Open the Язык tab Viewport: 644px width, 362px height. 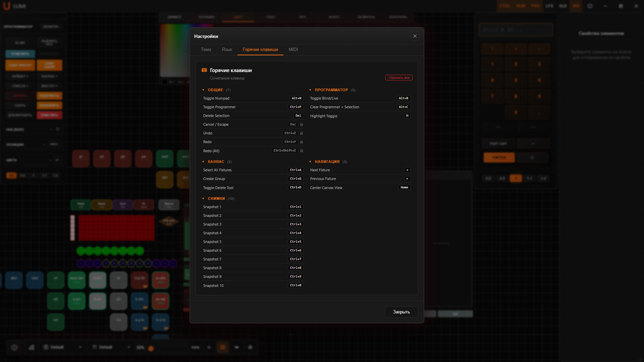pos(227,49)
